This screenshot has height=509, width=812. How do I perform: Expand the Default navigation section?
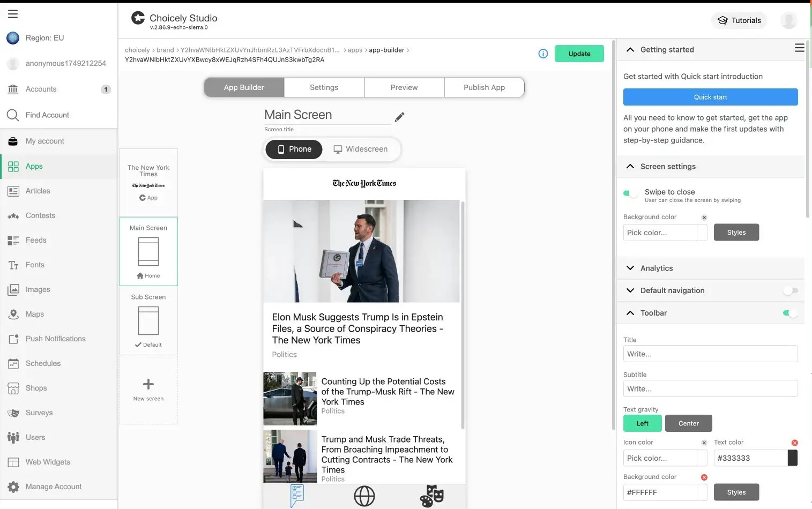(x=630, y=290)
